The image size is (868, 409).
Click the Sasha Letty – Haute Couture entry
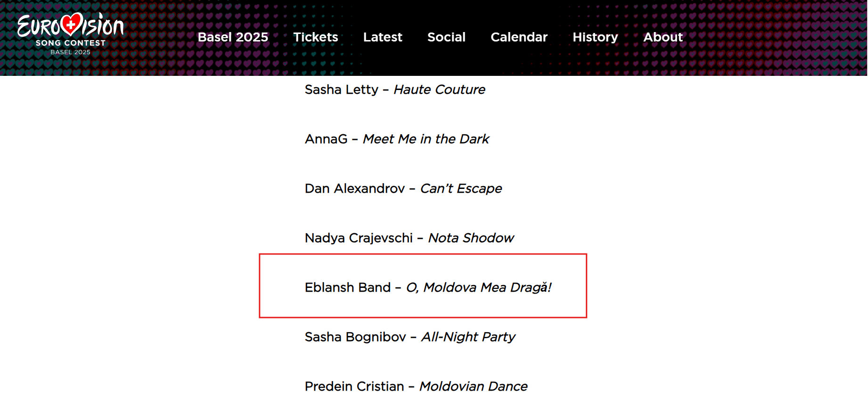(395, 90)
